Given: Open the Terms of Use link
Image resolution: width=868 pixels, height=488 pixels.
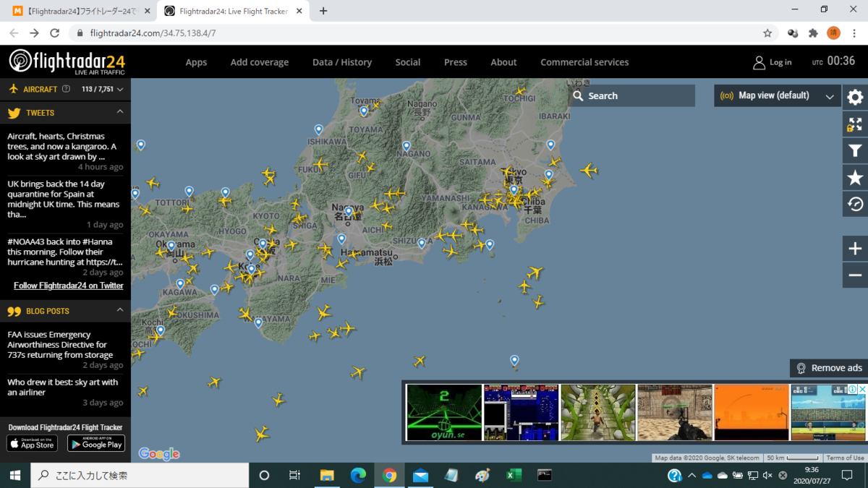Looking at the screenshot, I should 846,458.
